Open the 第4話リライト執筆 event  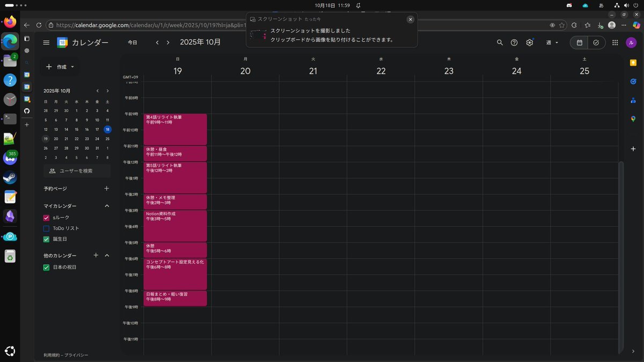(175, 129)
